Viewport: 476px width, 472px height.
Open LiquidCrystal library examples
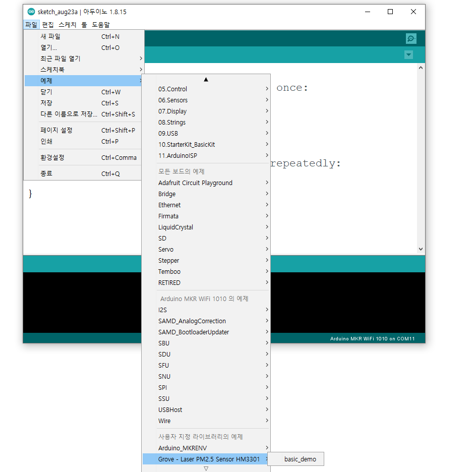click(x=206, y=227)
